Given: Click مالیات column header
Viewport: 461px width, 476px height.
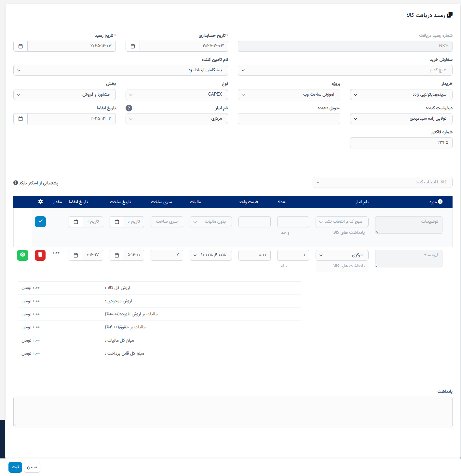Looking at the screenshot, I should tap(196, 202).
